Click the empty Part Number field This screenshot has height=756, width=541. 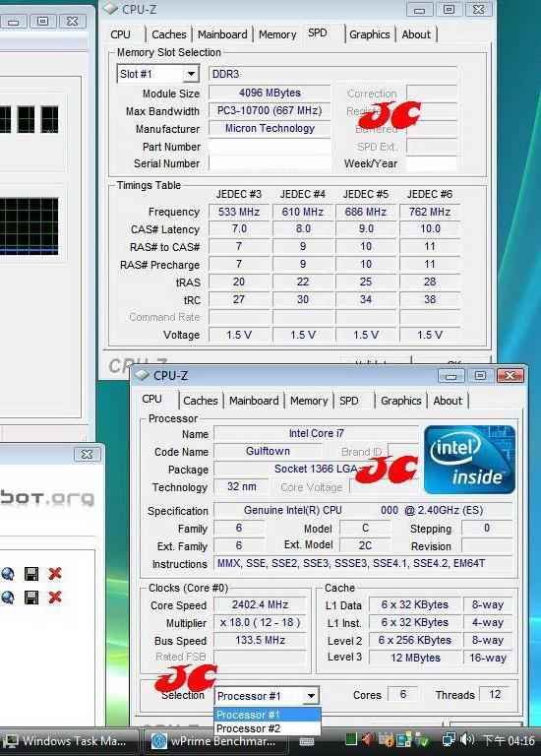click(270, 147)
